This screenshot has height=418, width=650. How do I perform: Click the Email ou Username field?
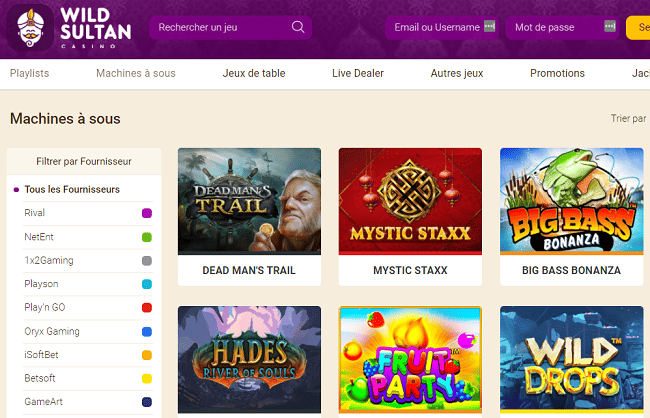pyautogui.click(x=441, y=28)
